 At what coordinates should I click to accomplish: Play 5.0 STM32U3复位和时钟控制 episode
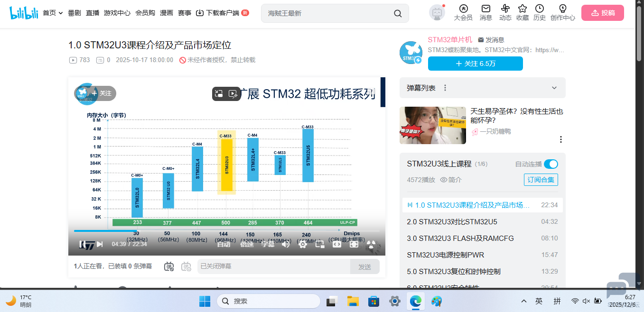tap(482, 271)
